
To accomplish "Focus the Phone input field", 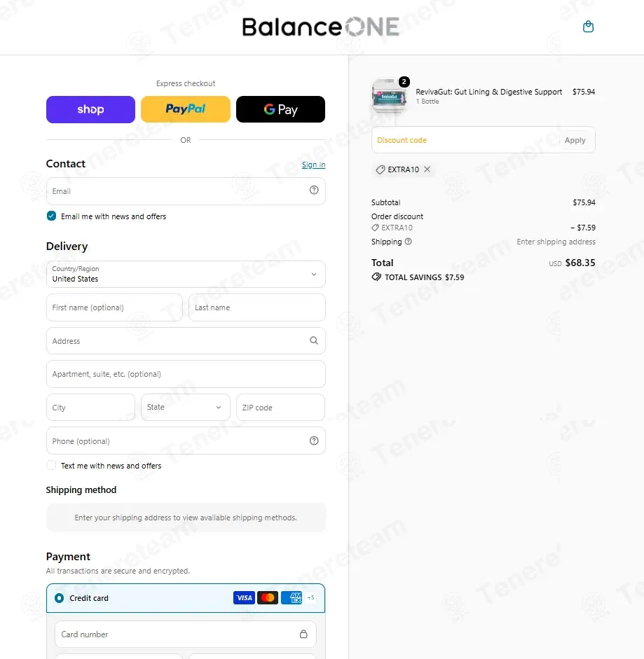I will (x=186, y=441).
